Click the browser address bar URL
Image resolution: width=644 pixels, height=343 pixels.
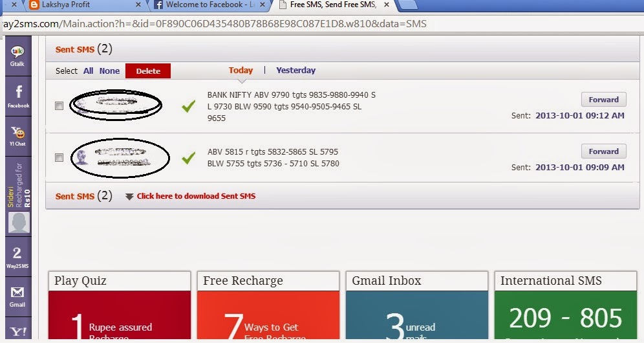coord(215,24)
